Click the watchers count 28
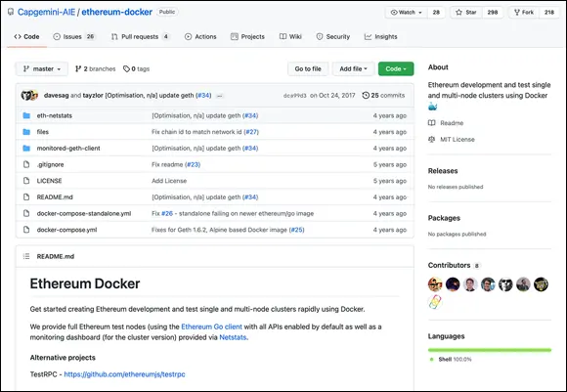The height and width of the screenshot is (392, 567). [436, 13]
